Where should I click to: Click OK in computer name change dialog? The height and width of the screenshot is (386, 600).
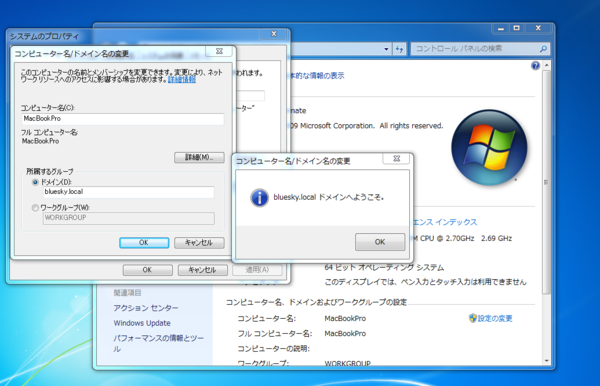[144, 243]
